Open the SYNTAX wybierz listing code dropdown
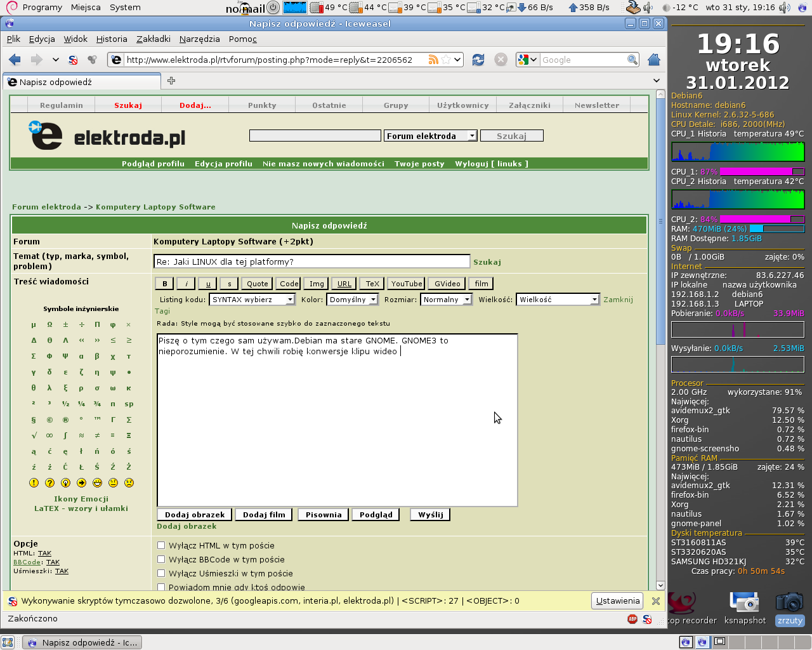Viewport: 812px width, 650px height. tap(252, 300)
